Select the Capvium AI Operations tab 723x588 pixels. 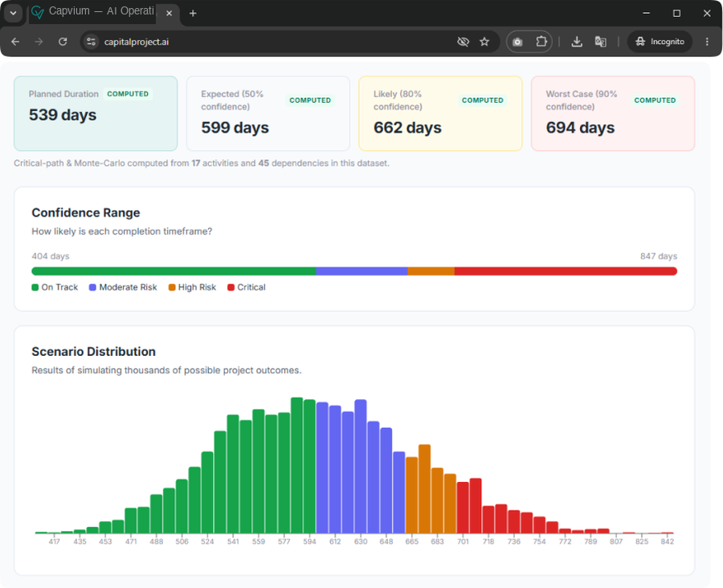(x=95, y=11)
